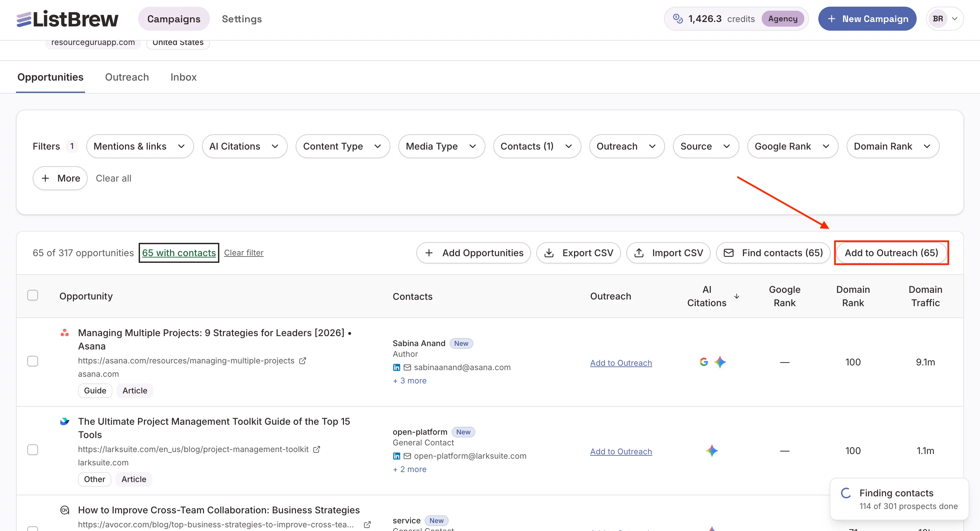Click the Import CSV button
Image resolution: width=980 pixels, height=531 pixels.
668,253
